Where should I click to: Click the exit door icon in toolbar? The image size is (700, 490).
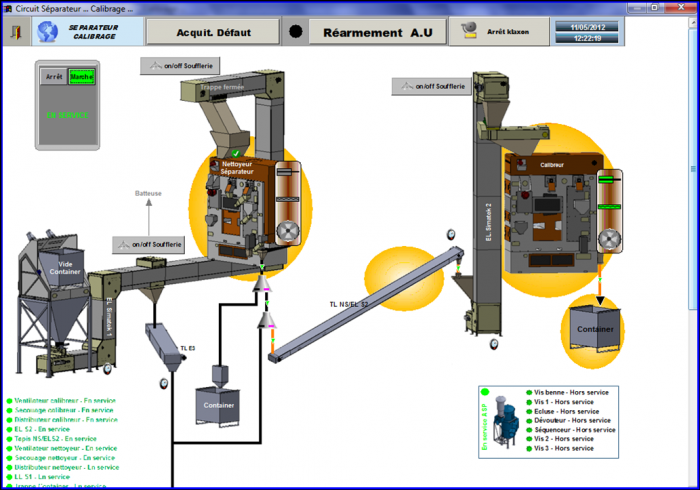coord(17,32)
